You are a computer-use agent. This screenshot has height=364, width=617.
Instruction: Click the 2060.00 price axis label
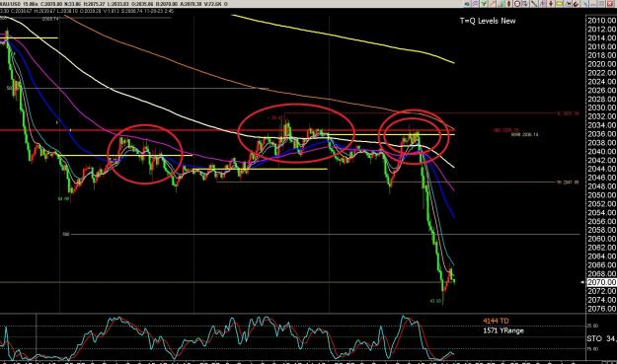click(601, 239)
